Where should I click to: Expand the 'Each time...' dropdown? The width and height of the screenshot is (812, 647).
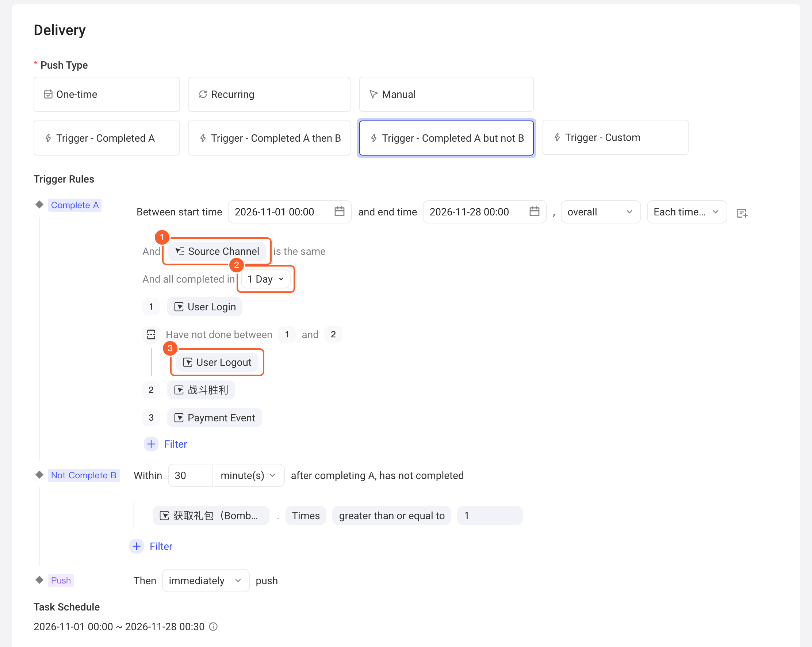[x=686, y=212]
